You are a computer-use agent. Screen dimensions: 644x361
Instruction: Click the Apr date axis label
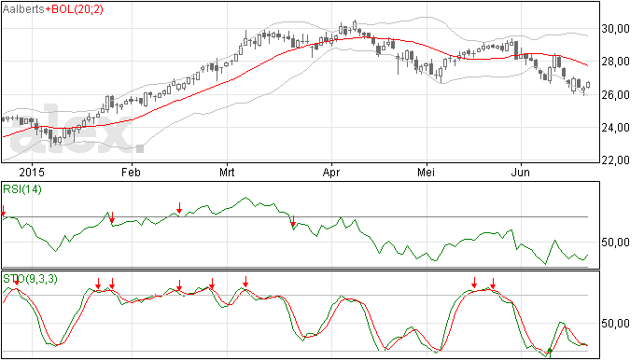tap(331, 172)
